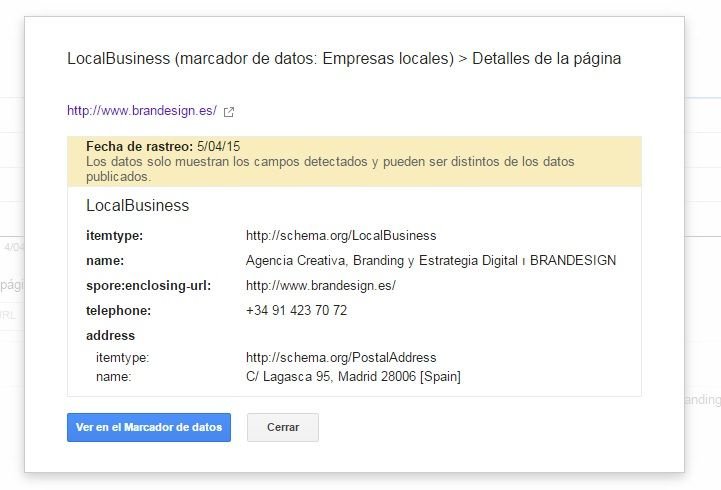Click the first itemtype field label

pos(114,236)
